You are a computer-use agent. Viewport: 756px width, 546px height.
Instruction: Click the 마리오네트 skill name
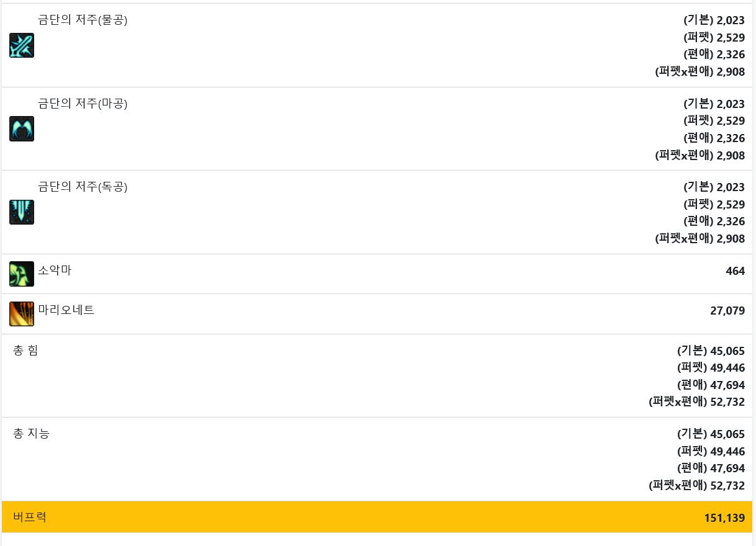(66, 310)
